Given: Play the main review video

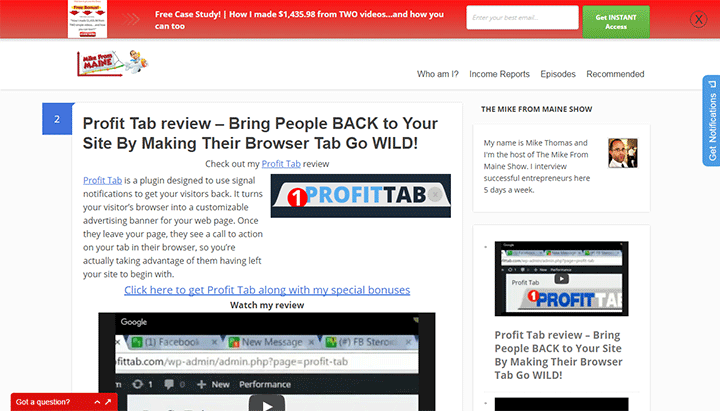Looking at the screenshot, I should [267, 403].
